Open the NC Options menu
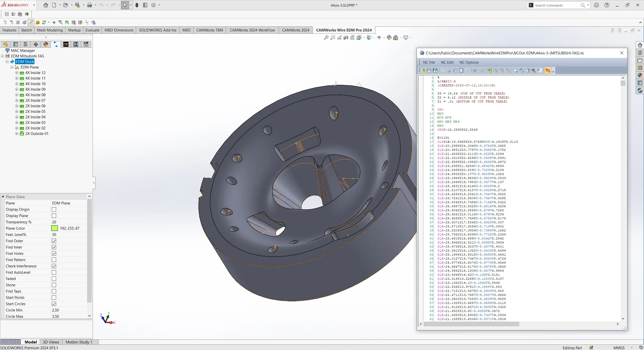The height and width of the screenshot is (350, 644). click(469, 62)
